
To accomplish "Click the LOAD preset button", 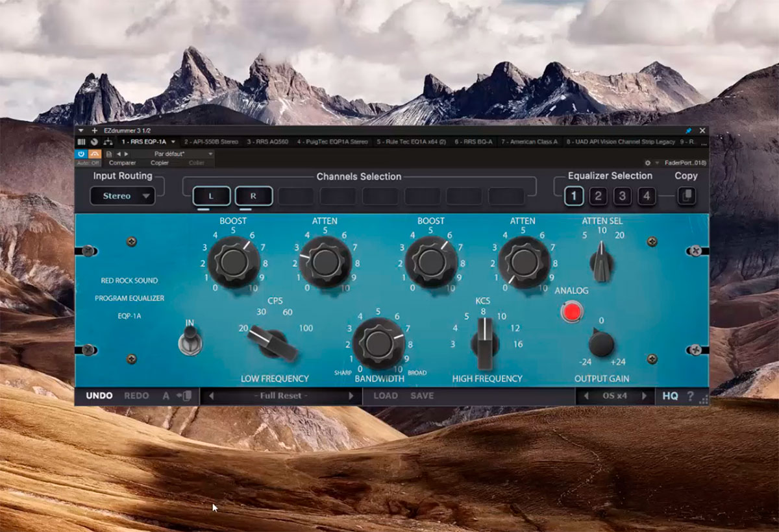I will pyautogui.click(x=386, y=396).
